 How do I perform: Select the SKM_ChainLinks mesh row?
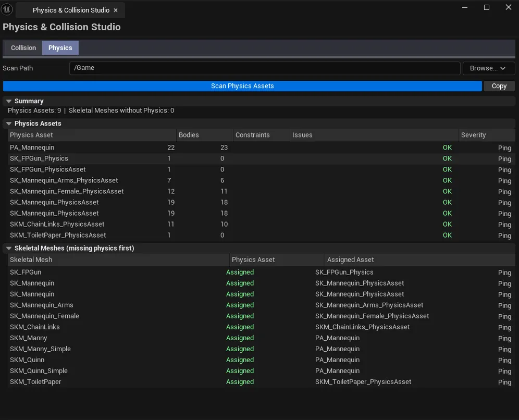pos(262,327)
